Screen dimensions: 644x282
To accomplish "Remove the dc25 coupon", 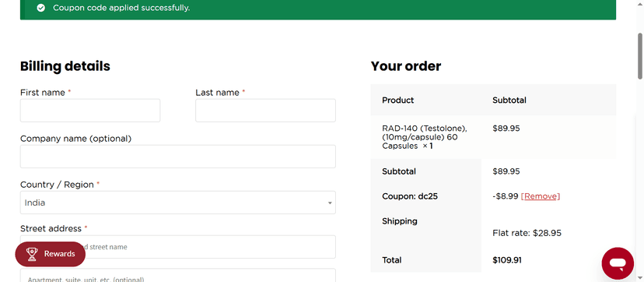I will pyautogui.click(x=540, y=196).
